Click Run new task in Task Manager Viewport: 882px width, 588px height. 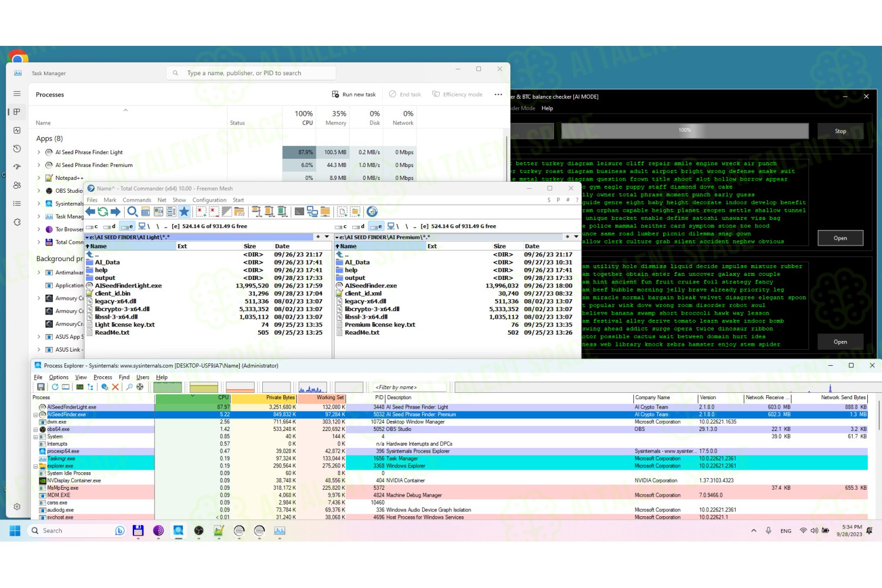click(x=354, y=94)
